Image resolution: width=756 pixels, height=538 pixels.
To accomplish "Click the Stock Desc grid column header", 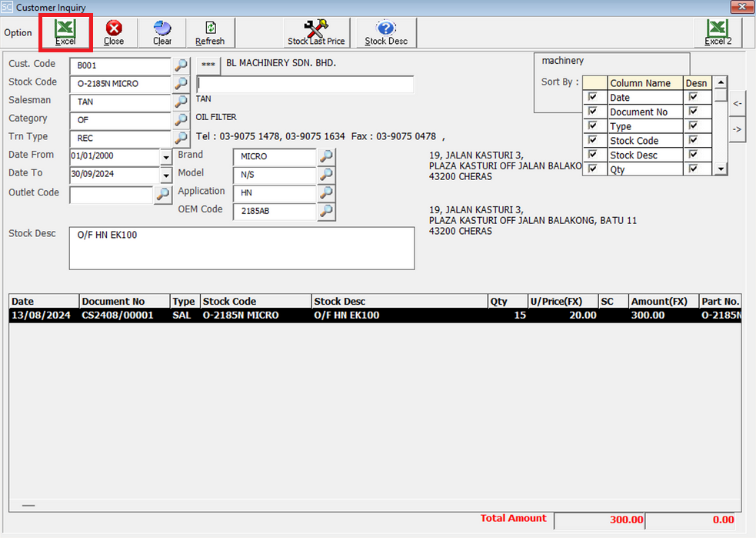I will pos(399,301).
